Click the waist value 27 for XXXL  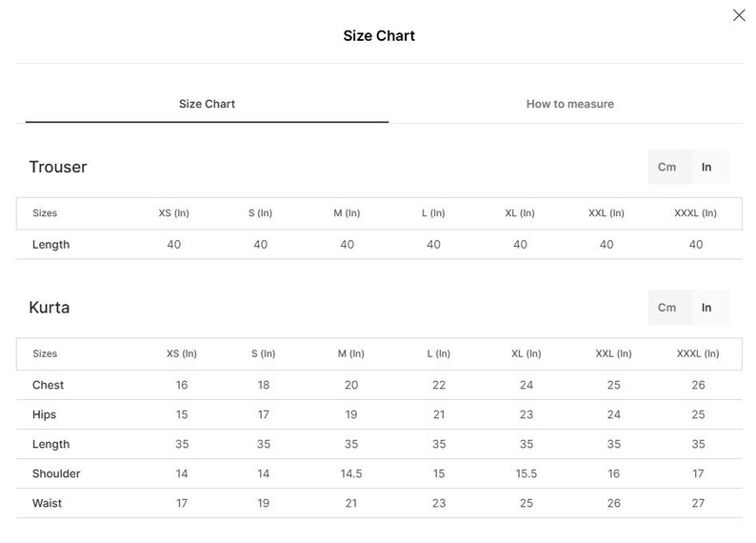(698, 503)
